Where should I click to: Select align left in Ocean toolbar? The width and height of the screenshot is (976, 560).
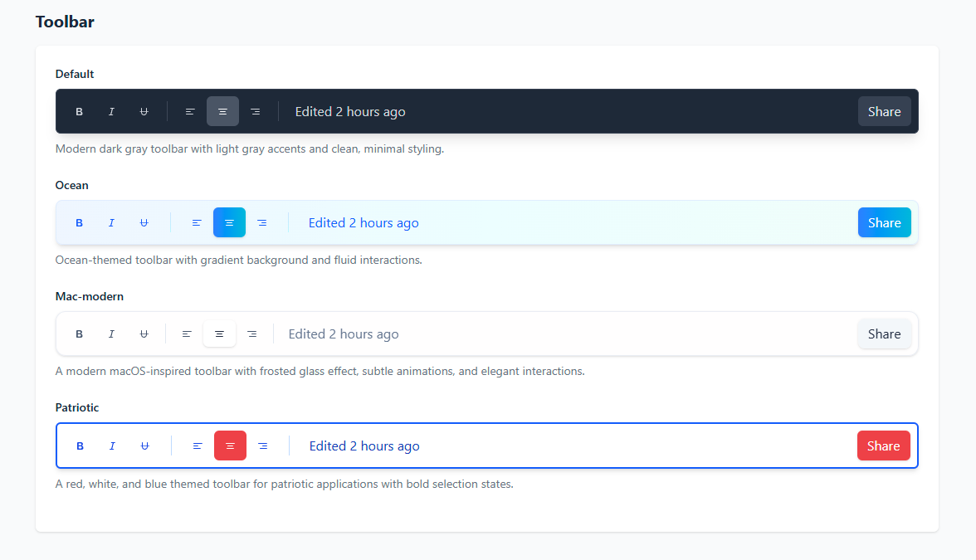click(x=197, y=222)
